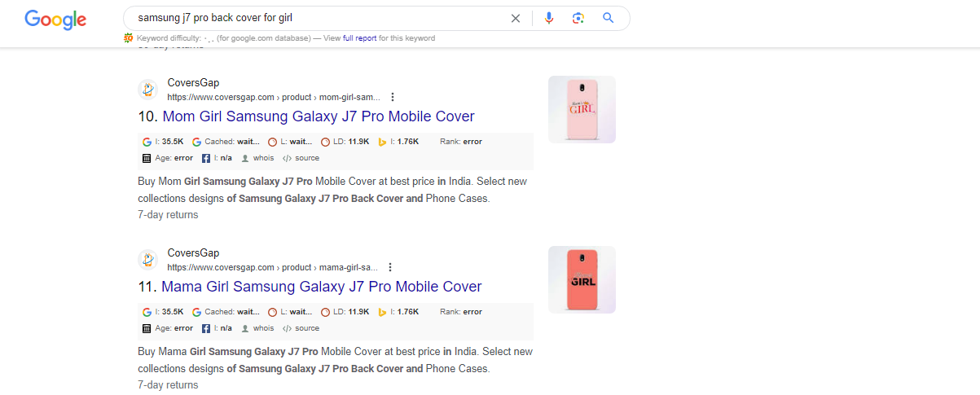Click the pink Mom Girl cover thumbnail
Image resolution: width=980 pixels, height=395 pixels.
point(582,109)
